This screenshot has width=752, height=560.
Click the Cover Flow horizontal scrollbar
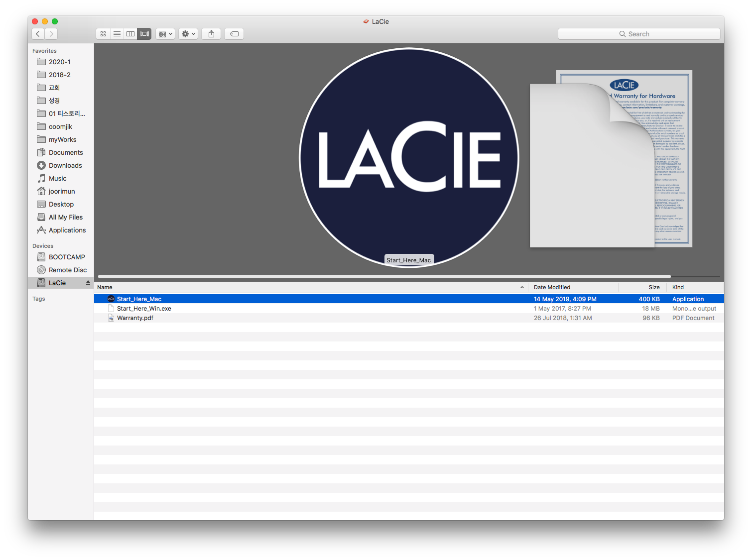[384, 276]
